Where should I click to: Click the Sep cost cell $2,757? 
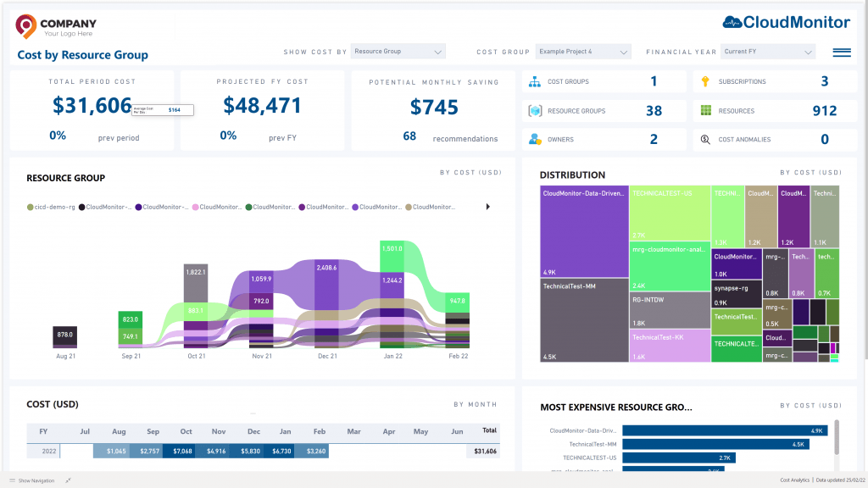144,451
